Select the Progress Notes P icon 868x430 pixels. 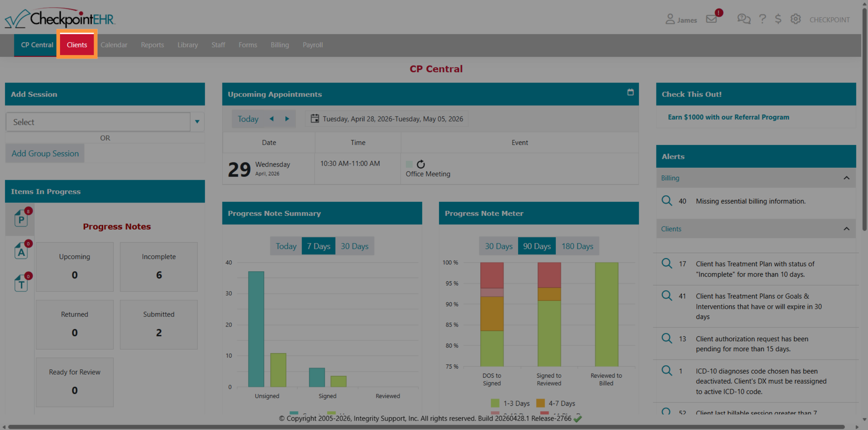(x=21, y=219)
